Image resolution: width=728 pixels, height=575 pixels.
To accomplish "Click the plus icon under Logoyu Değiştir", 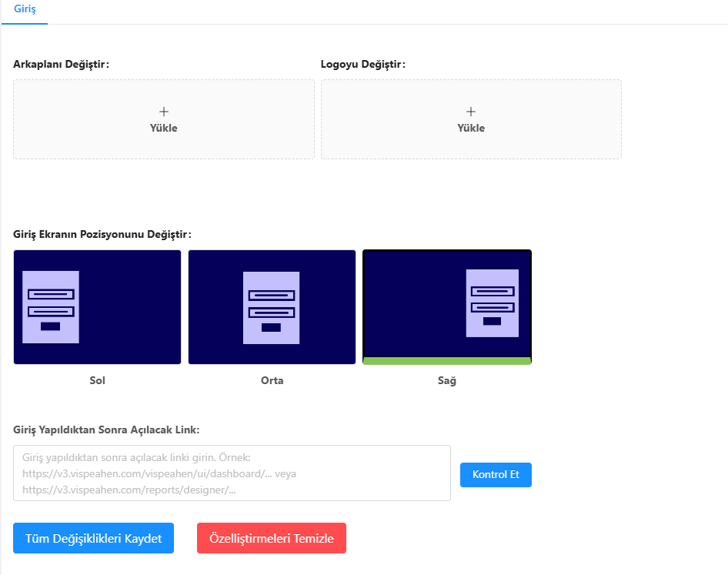I will click(x=471, y=112).
